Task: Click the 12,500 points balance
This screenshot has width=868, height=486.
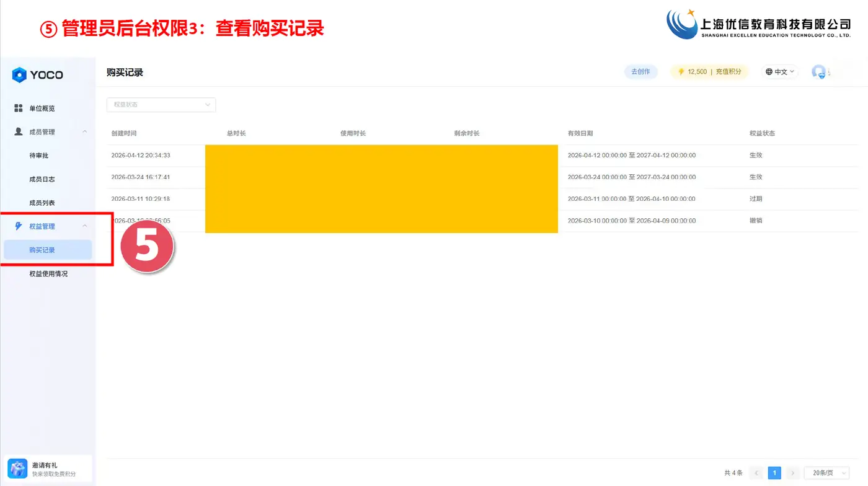Action: 697,72
